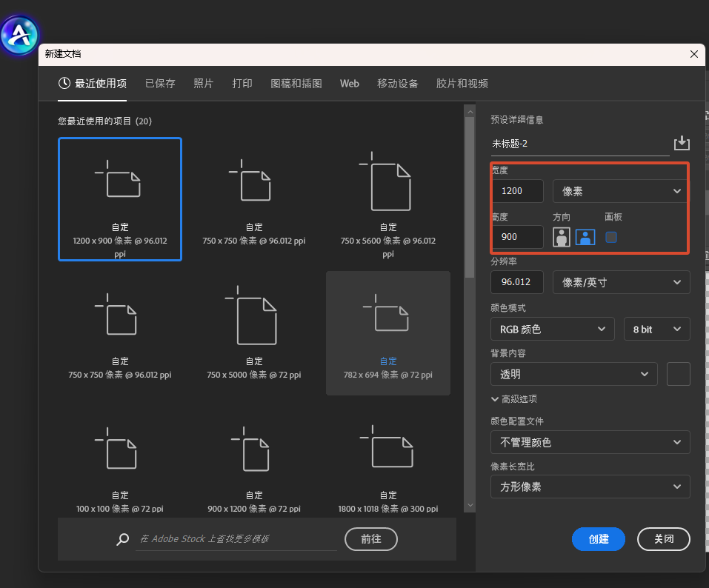Viewport: 709px width, 588px height.
Task: Click the 宽度 input field showing 1200
Action: tap(518, 191)
